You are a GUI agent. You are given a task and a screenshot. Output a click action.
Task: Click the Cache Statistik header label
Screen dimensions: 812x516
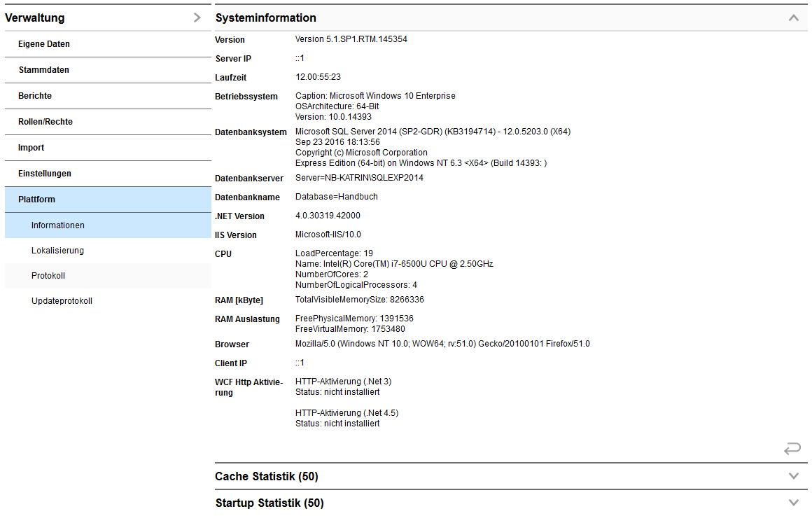click(267, 475)
